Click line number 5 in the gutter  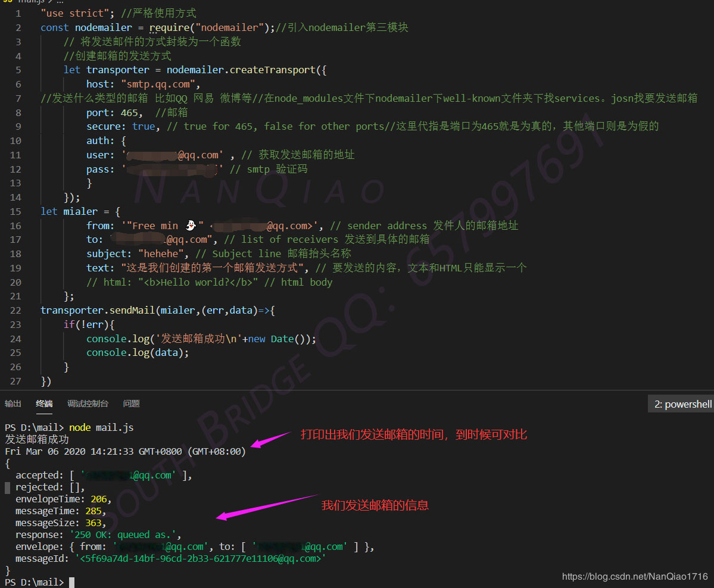pyautogui.click(x=18, y=70)
